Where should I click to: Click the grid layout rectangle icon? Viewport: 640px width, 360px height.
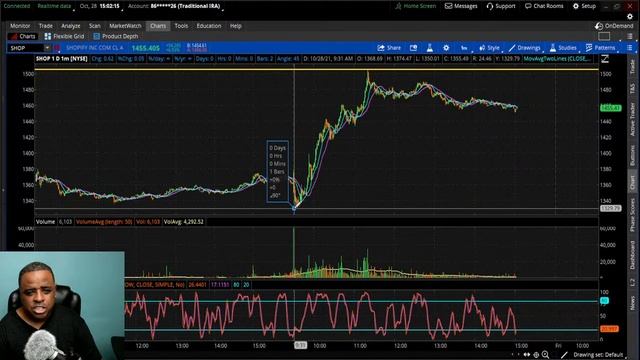[x=604, y=36]
